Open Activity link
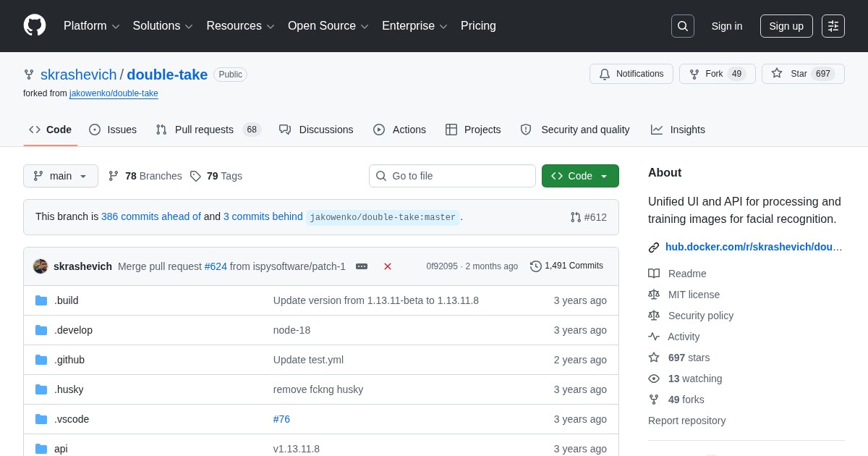868x456 pixels. click(674, 337)
